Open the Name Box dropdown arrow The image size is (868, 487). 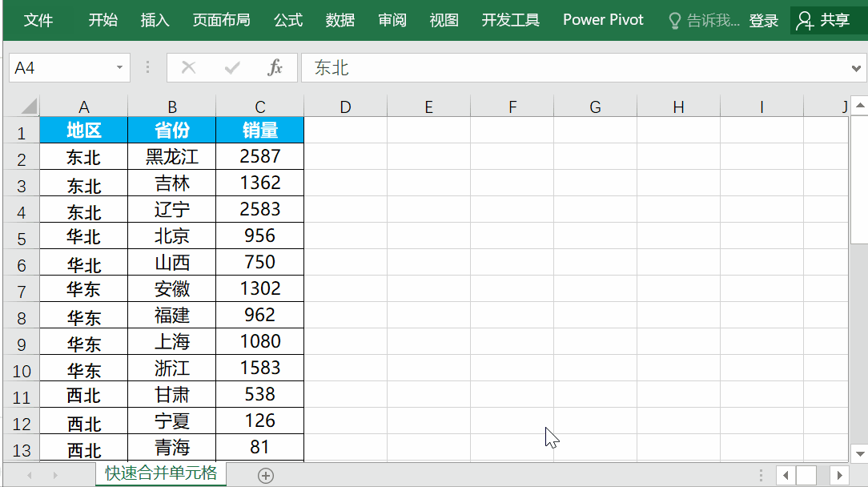(119, 67)
